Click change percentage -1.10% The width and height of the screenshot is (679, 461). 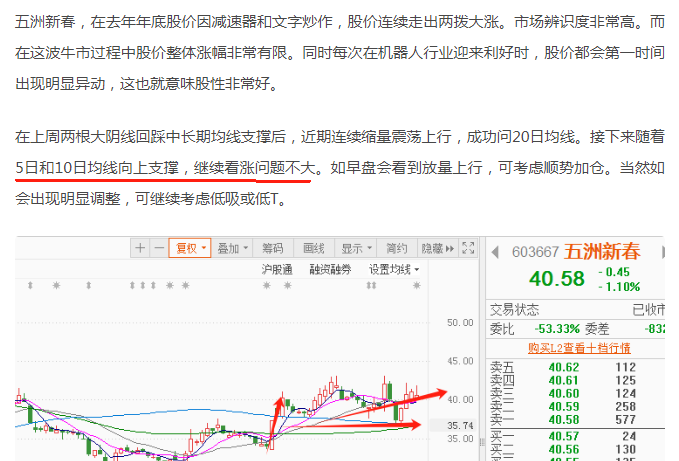click(x=619, y=287)
